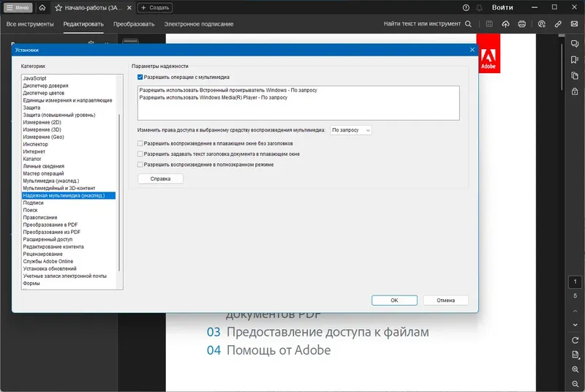Click Отмена button
Viewport: 585px width, 392px height.
point(445,301)
